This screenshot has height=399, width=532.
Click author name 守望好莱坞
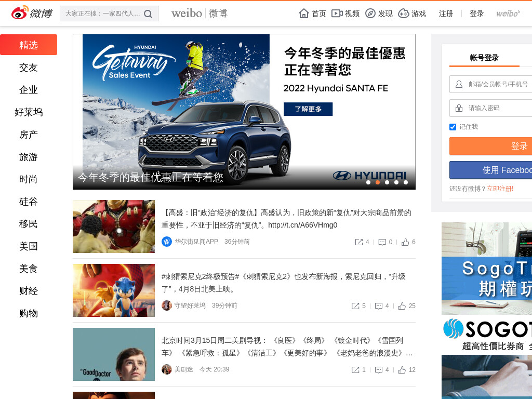coord(190,305)
